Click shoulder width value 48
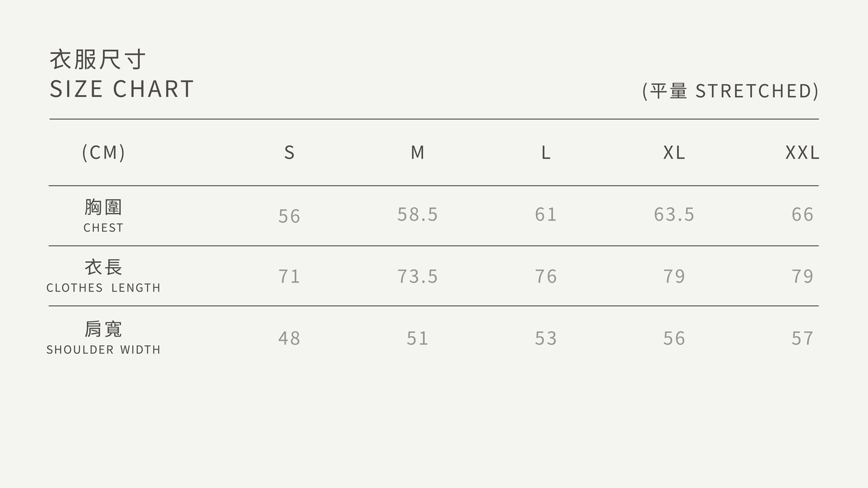 pyautogui.click(x=289, y=339)
